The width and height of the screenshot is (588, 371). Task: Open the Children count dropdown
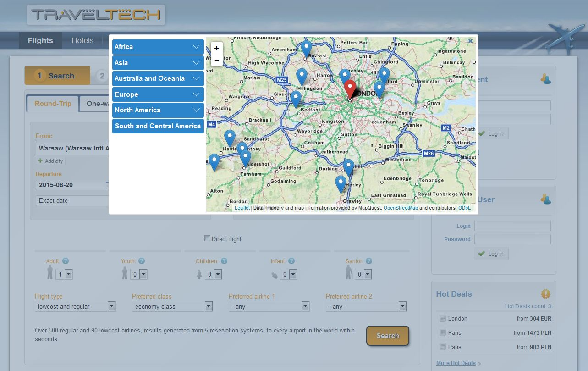[213, 274]
